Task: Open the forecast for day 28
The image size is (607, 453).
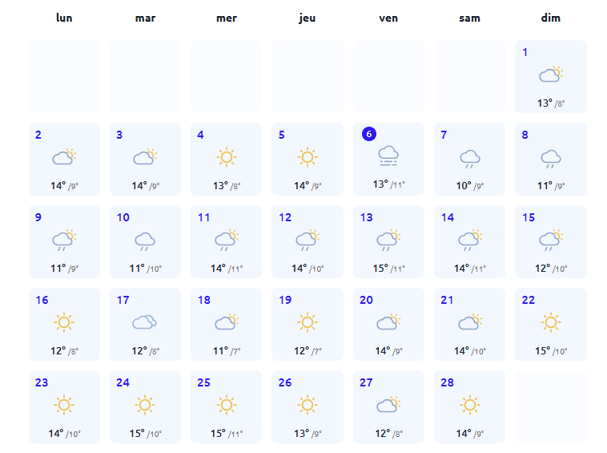Action: 470,405
